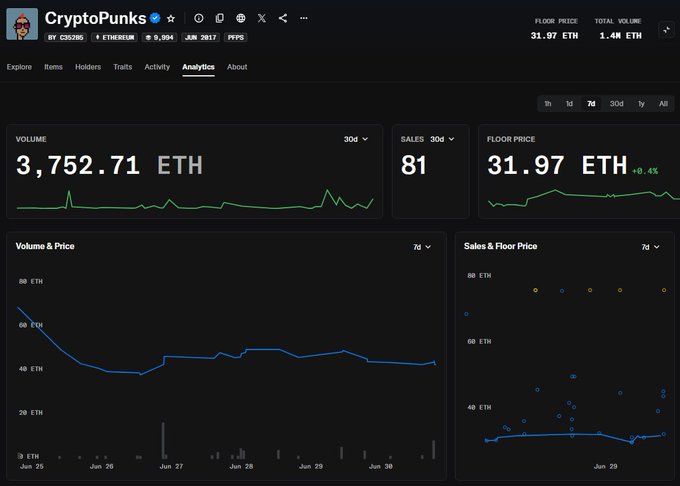Open the X (Twitter) icon
Viewport: 680px width, 486px height.
[262, 18]
